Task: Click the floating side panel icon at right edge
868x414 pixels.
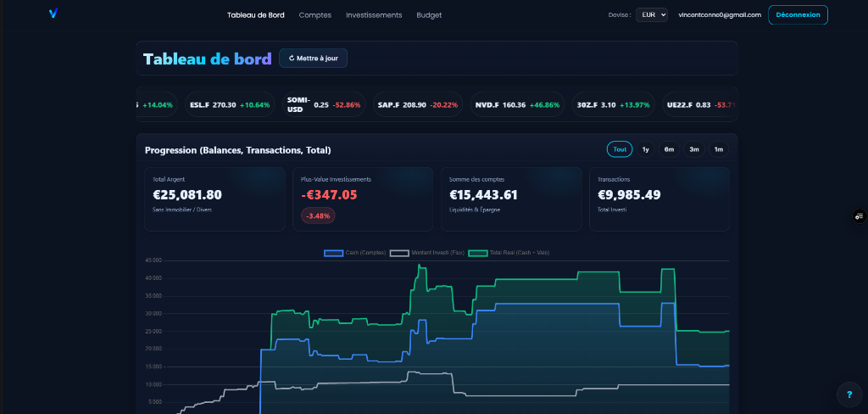Action: tap(859, 217)
